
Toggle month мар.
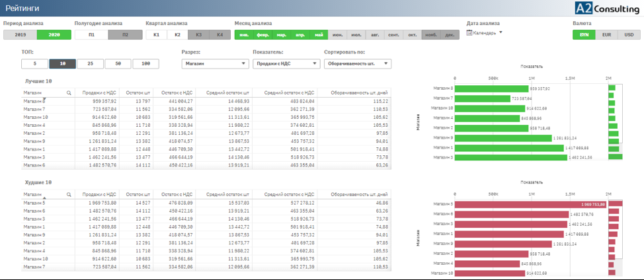(x=282, y=35)
